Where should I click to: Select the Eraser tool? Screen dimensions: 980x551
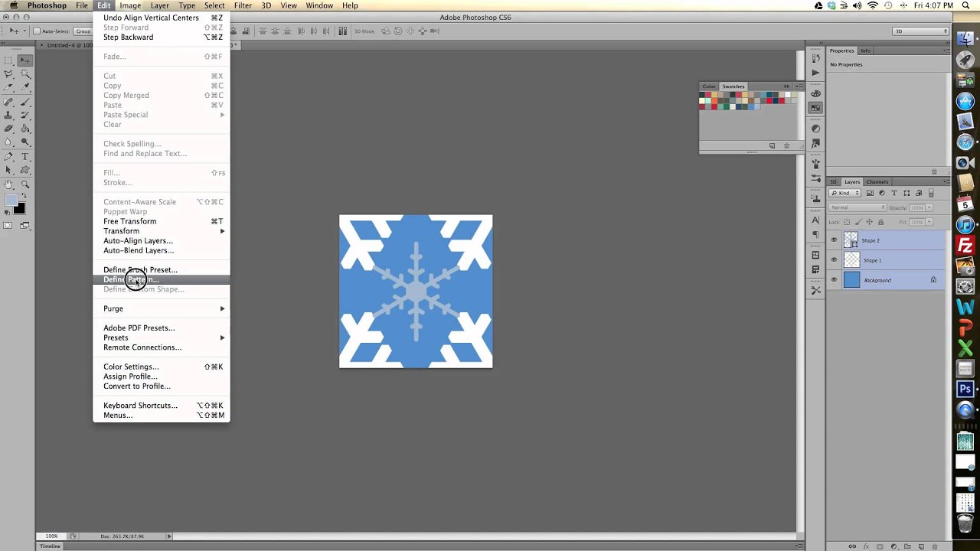[8, 129]
